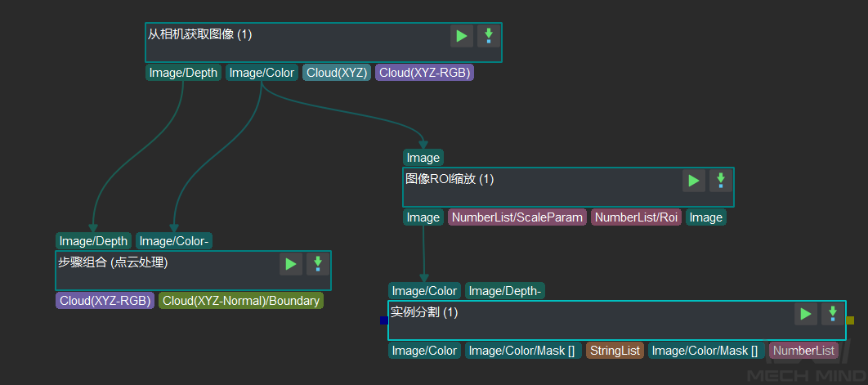Image resolution: width=868 pixels, height=385 pixels.
Task: Click the NumberList/ScaleParam output port
Action: [517, 217]
